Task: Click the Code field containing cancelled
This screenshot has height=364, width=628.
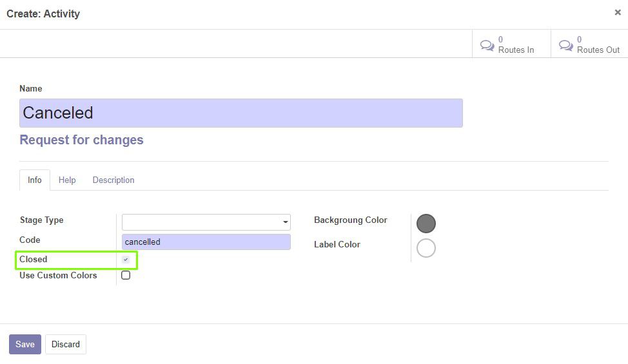Action: coord(206,242)
